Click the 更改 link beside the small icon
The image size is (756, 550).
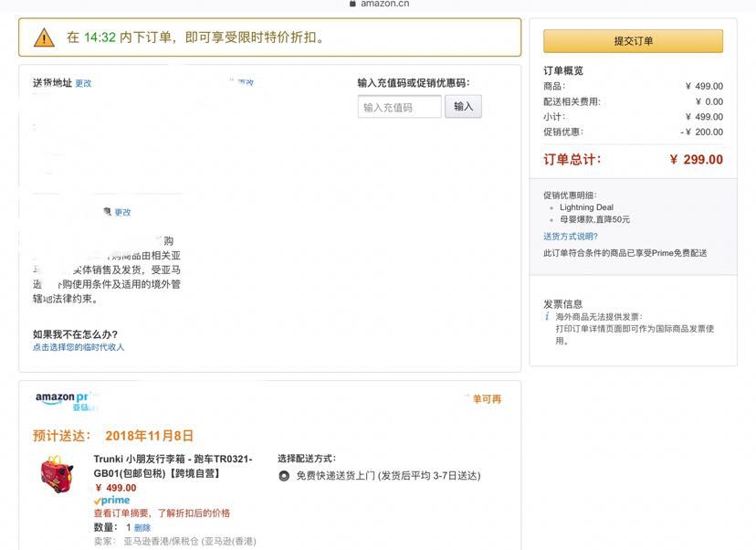[x=122, y=212]
